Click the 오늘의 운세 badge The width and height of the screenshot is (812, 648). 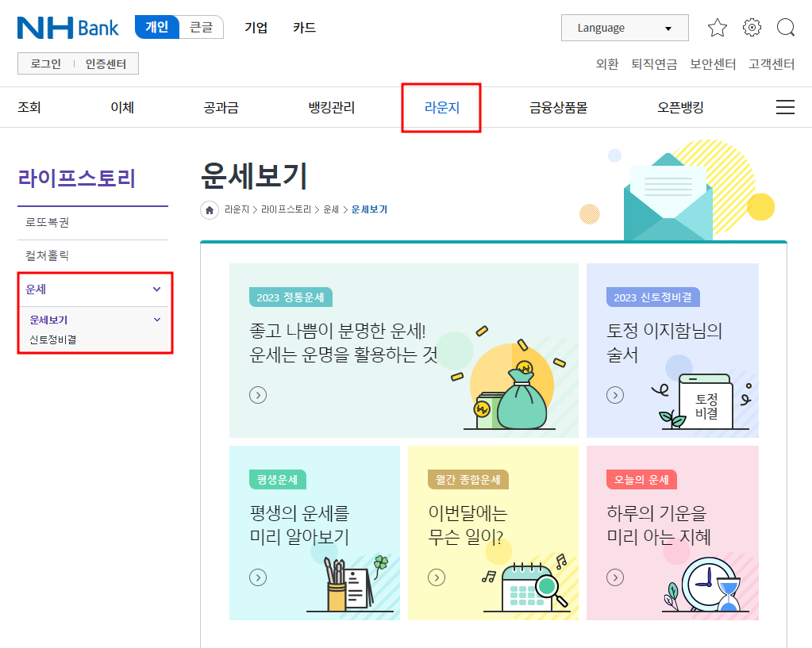(641, 479)
